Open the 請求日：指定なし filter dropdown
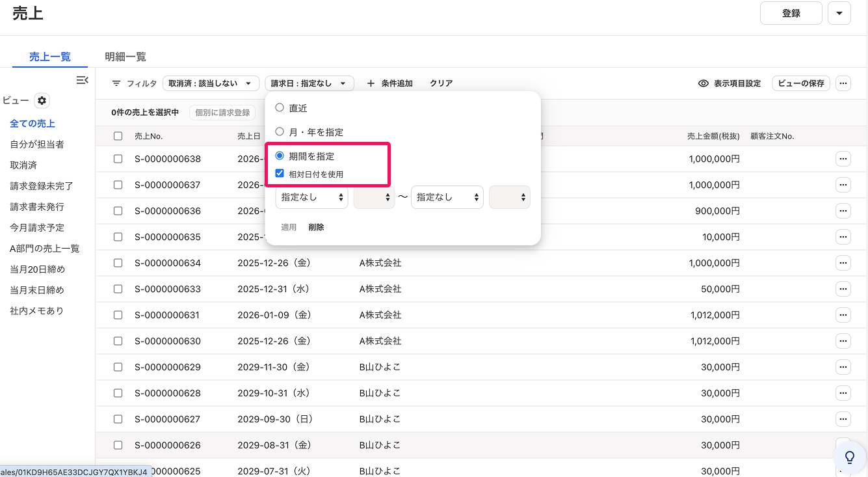 point(309,83)
